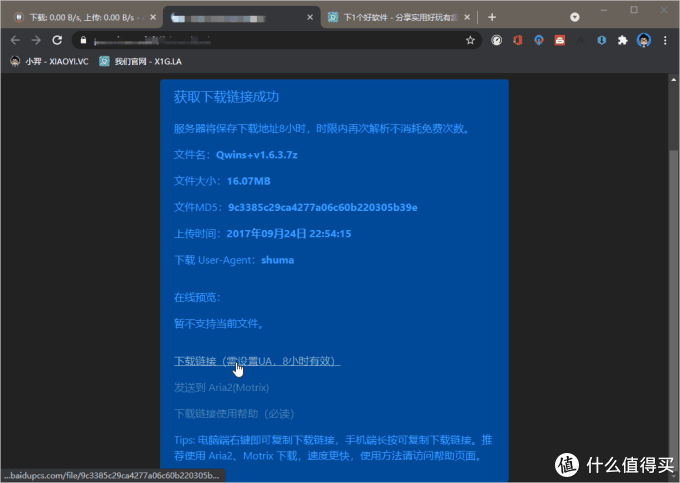Bookmark this page with the star
This screenshot has height=483, width=680.
[470, 40]
